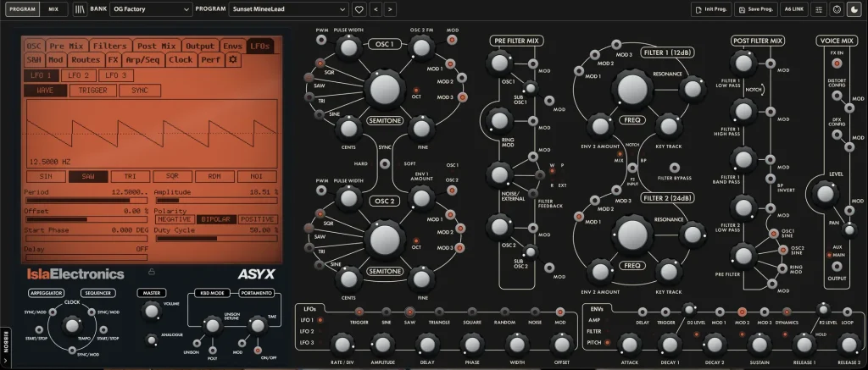868x370 pixels.
Task: Select Pitch envelope LED in ENVs strip
Action: click(607, 342)
